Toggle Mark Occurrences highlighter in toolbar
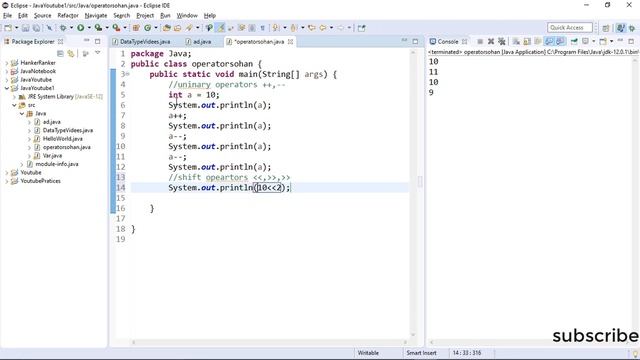 coord(220,28)
